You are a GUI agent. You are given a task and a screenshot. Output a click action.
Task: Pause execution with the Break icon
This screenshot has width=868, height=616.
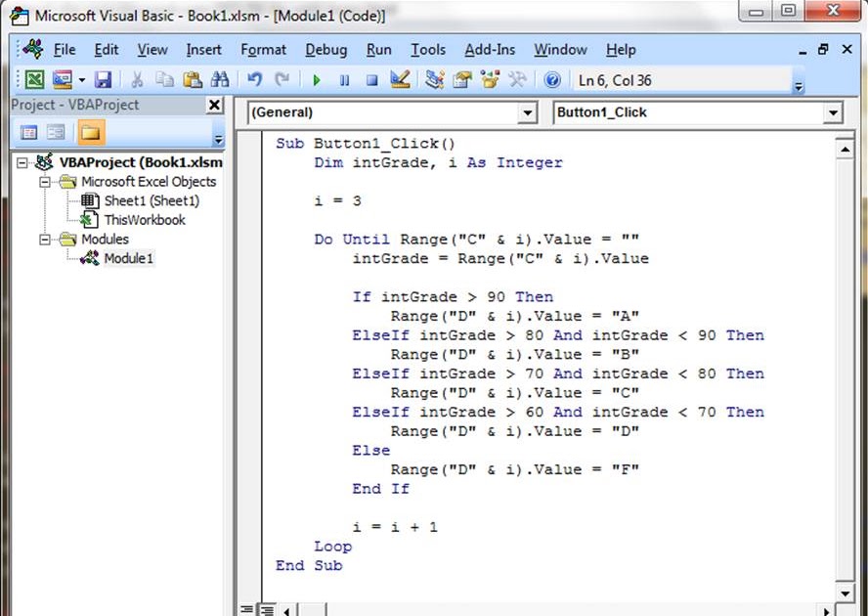(345, 80)
